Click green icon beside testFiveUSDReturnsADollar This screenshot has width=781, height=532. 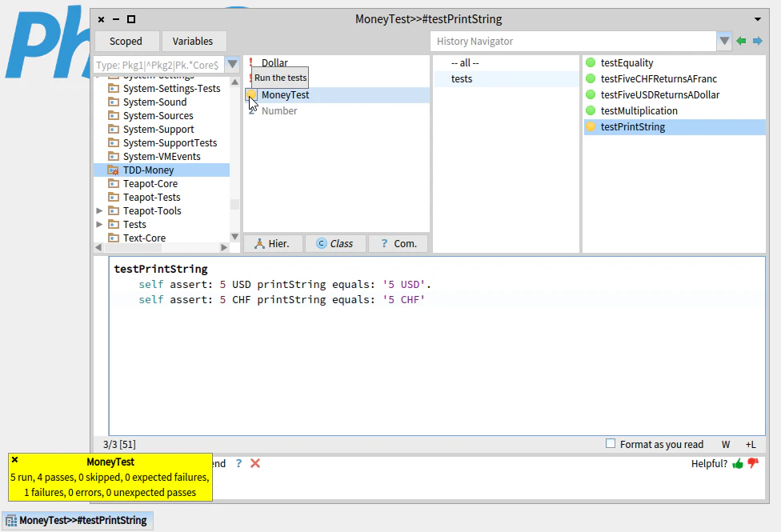point(591,94)
